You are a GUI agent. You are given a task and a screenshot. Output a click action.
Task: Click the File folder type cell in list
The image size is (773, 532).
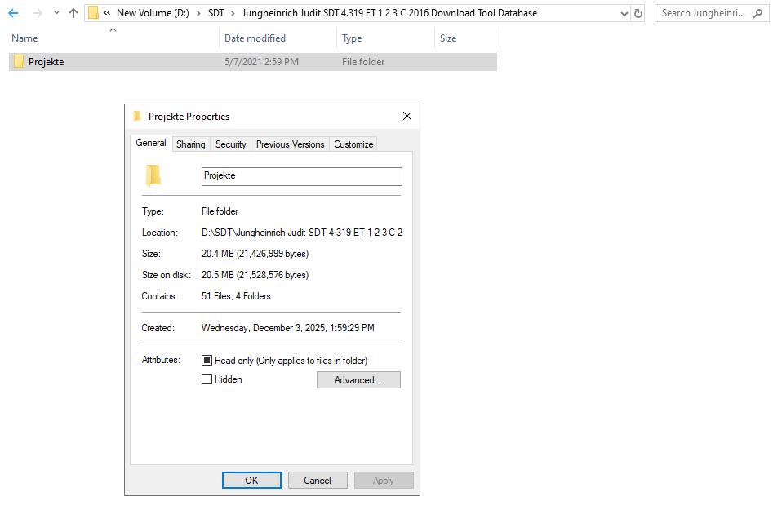point(363,62)
